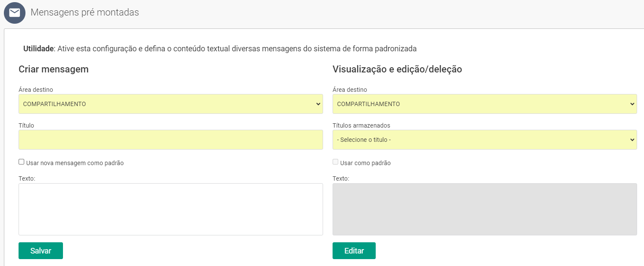Image resolution: width=644 pixels, height=266 pixels.
Task: Enable "Usar nova mensagem como padrão" checkbox
Action: click(22, 162)
